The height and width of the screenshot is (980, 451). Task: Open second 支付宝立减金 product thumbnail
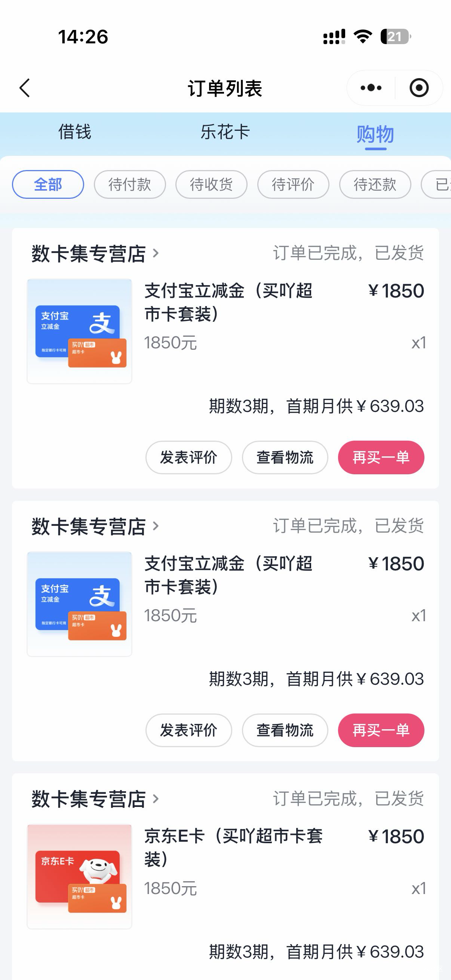pyautogui.click(x=80, y=604)
